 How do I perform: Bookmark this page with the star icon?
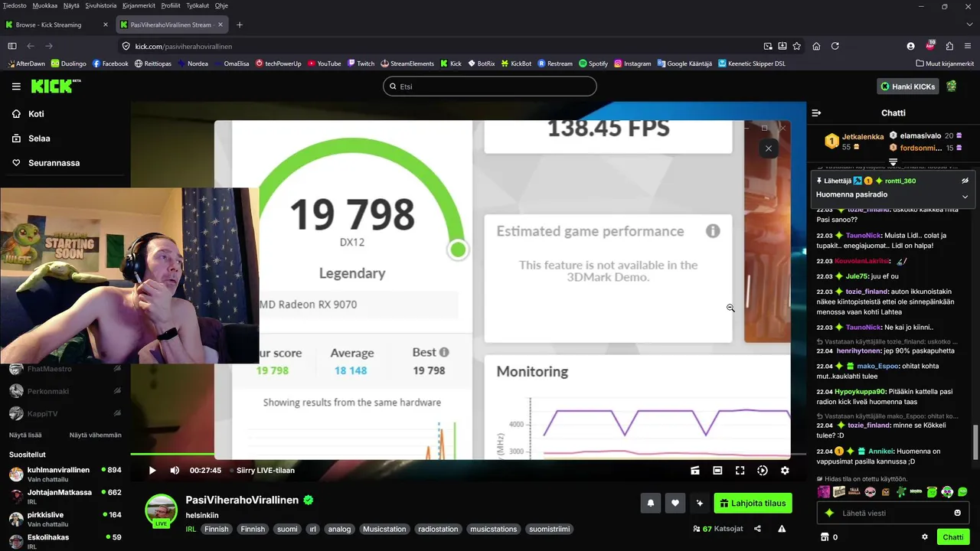(797, 46)
